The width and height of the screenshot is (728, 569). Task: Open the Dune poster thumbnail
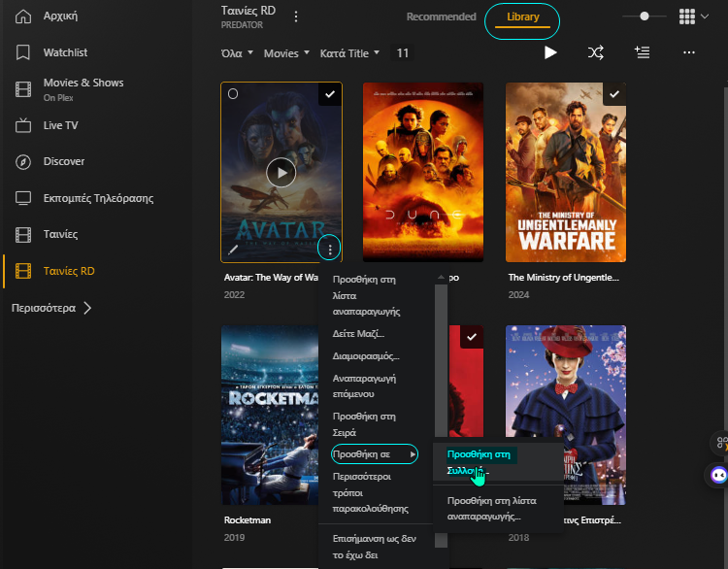click(423, 172)
